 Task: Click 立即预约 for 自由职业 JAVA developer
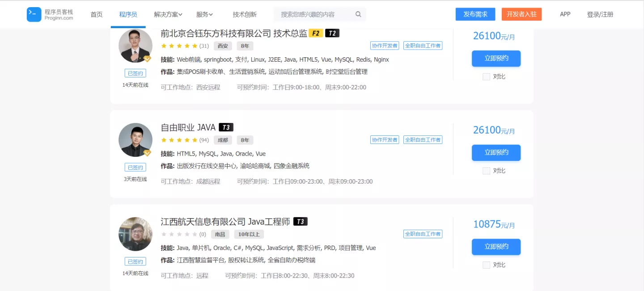pos(496,153)
